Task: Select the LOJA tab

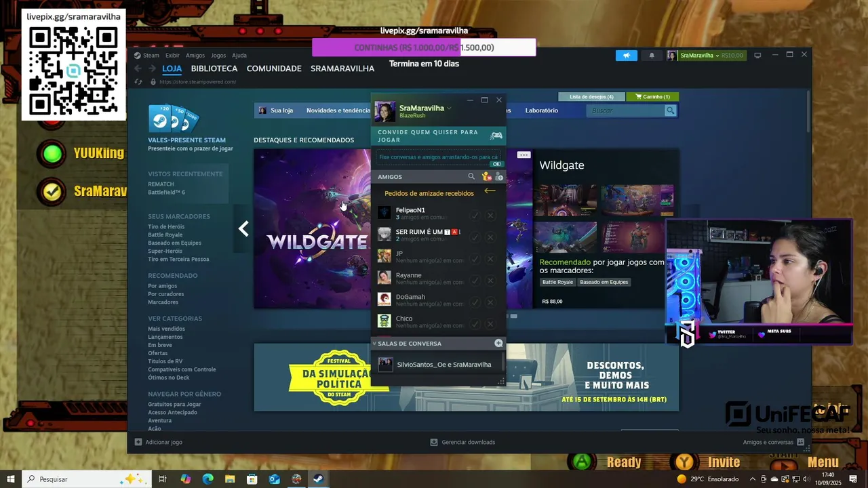Action: pos(172,68)
